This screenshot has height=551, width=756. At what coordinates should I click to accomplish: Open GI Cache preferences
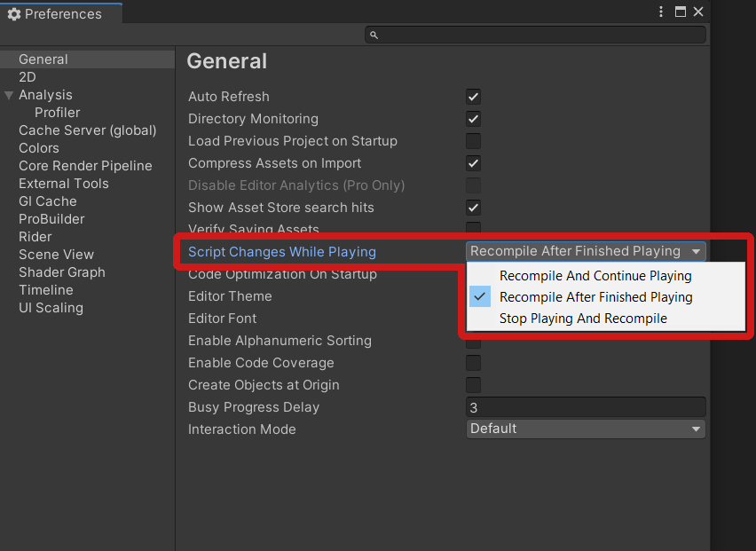pyautogui.click(x=47, y=201)
